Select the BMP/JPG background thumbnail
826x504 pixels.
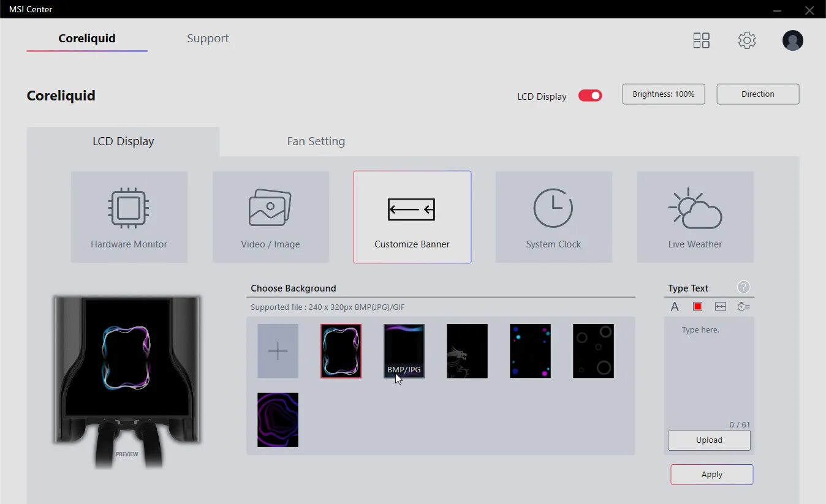(404, 351)
